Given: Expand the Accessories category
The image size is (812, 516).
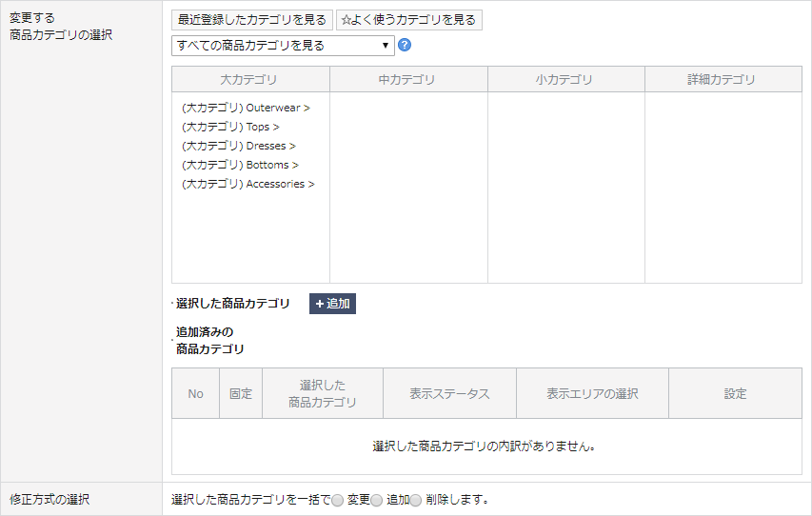Looking at the screenshot, I should [248, 184].
